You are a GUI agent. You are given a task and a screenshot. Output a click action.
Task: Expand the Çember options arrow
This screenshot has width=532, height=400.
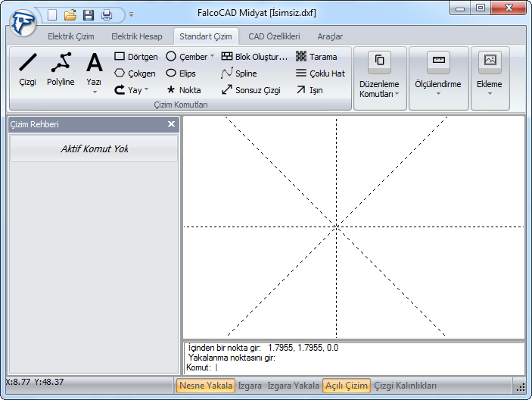coord(213,56)
